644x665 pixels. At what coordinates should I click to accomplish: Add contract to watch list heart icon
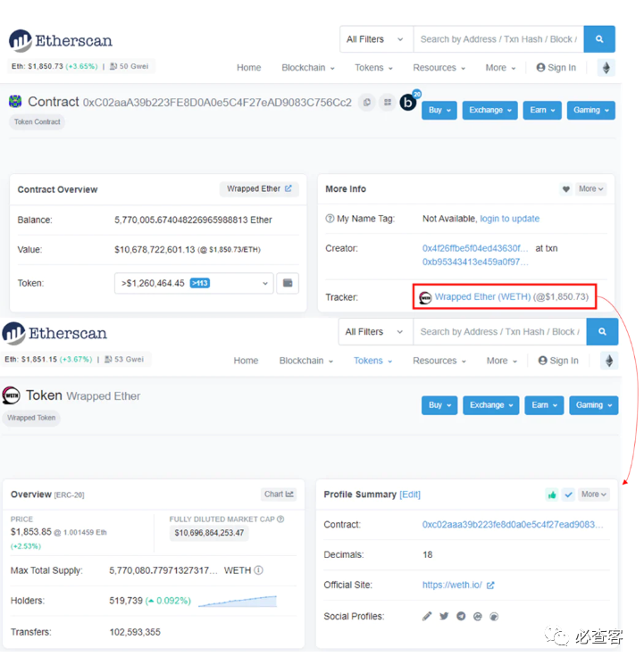point(566,189)
